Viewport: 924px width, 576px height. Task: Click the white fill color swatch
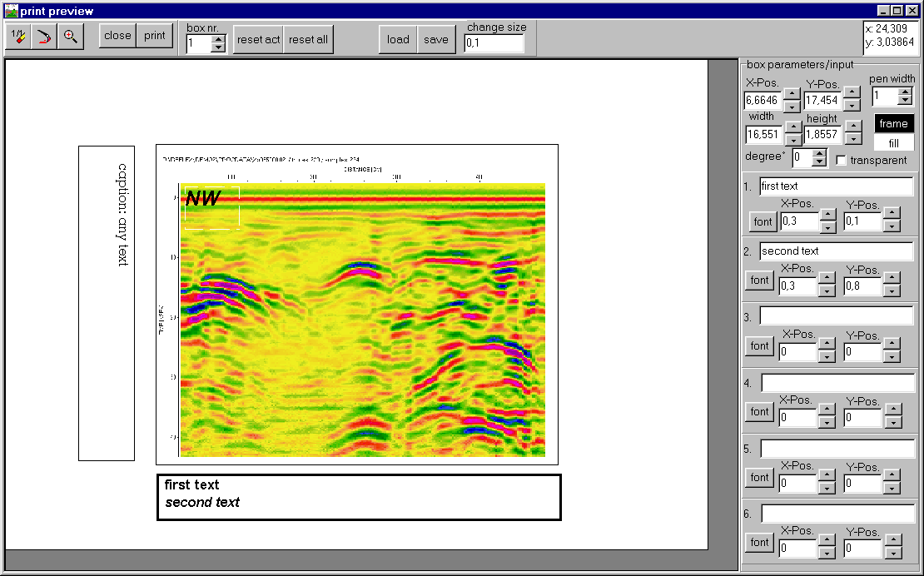click(893, 142)
